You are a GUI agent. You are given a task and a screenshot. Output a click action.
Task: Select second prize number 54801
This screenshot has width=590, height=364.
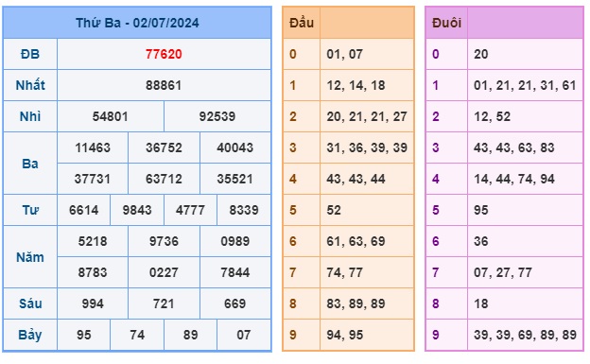(x=111, y=116)
